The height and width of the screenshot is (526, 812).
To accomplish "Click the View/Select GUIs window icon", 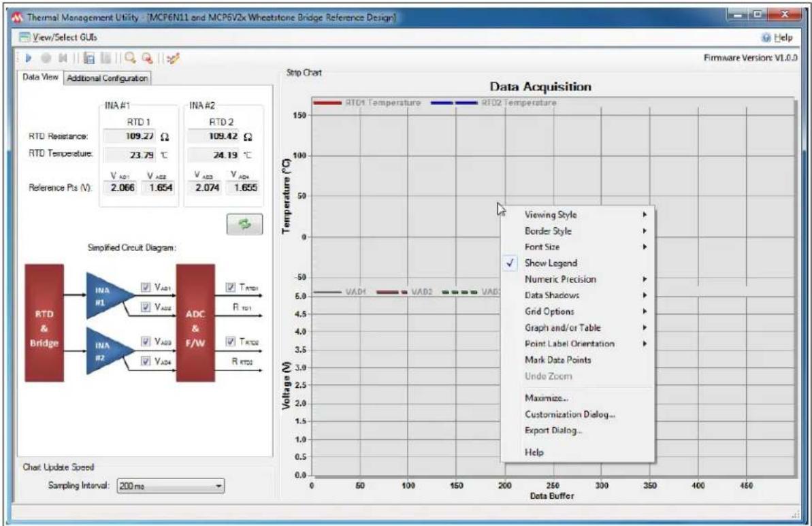I will coord(25,37).
